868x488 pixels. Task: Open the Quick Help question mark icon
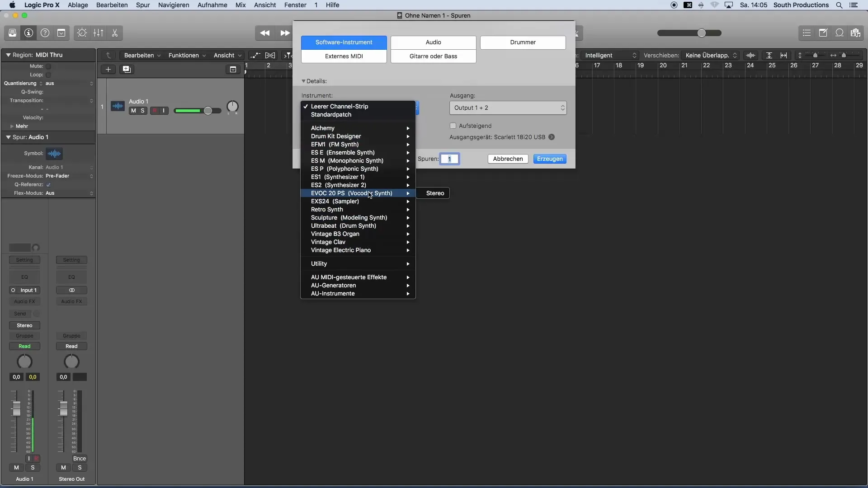pyautogui.click(x=45, y=33)
